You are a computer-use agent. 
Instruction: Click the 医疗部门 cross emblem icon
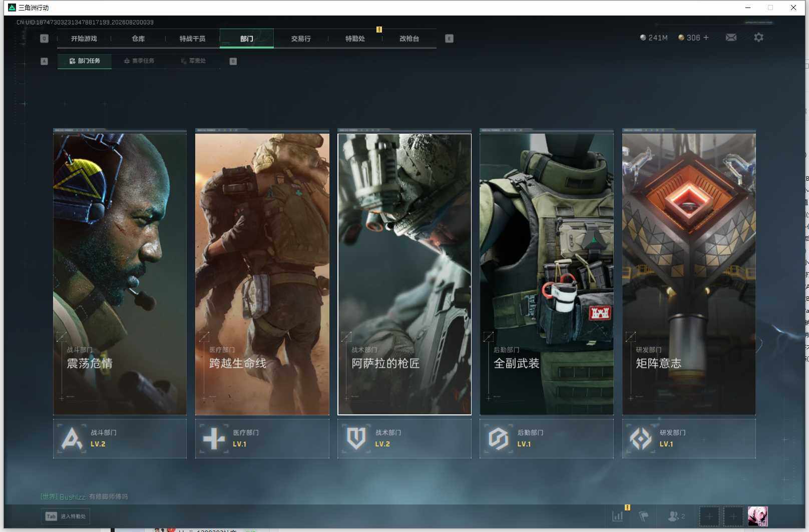pyautogui.click(x=214, y=438)
